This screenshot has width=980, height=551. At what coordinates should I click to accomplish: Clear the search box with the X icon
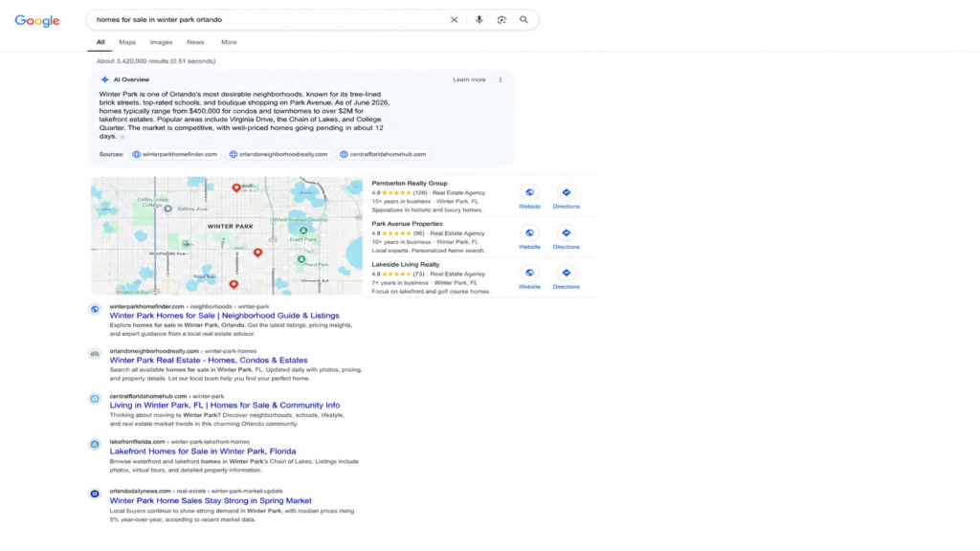pyautogui.click(x=454, y=20)
